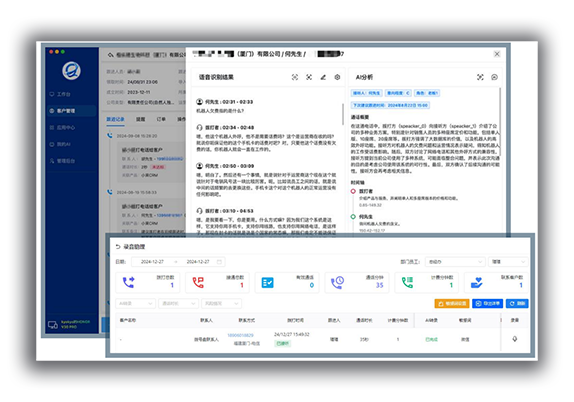Open 工作台 in the left sidebar
The image size is (574, 402).
click(72, 94)
